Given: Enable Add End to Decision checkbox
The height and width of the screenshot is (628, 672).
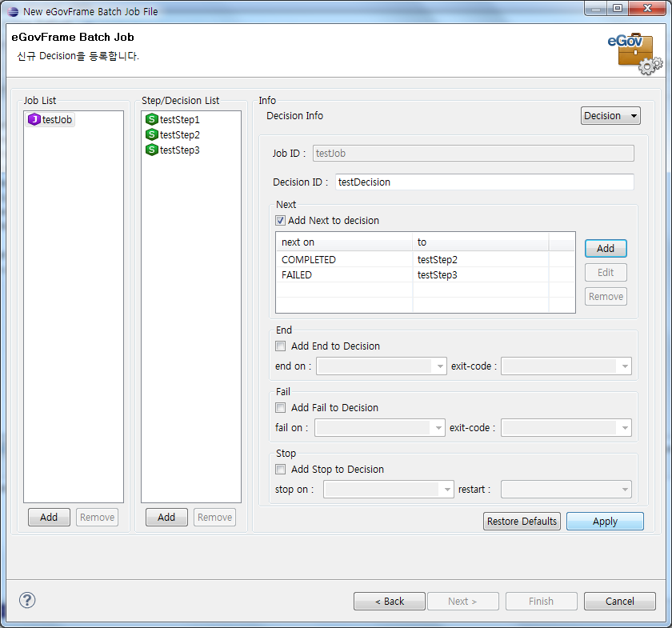Looking at the screenshot, I should click(x=280, y=346).
